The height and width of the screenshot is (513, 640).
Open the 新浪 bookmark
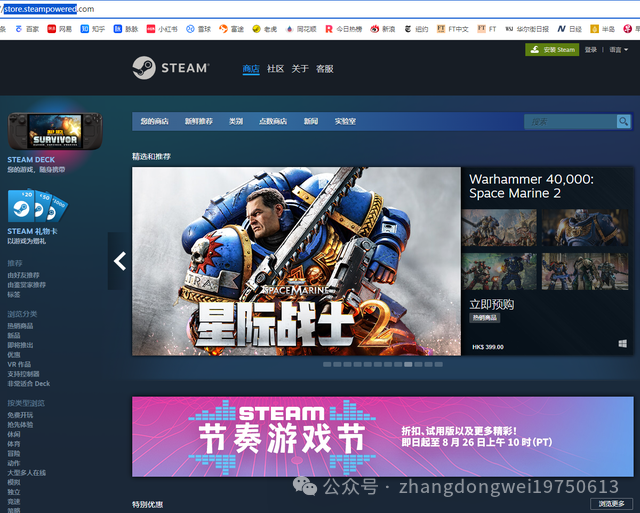pyautogui.click(x=382, y=29)
